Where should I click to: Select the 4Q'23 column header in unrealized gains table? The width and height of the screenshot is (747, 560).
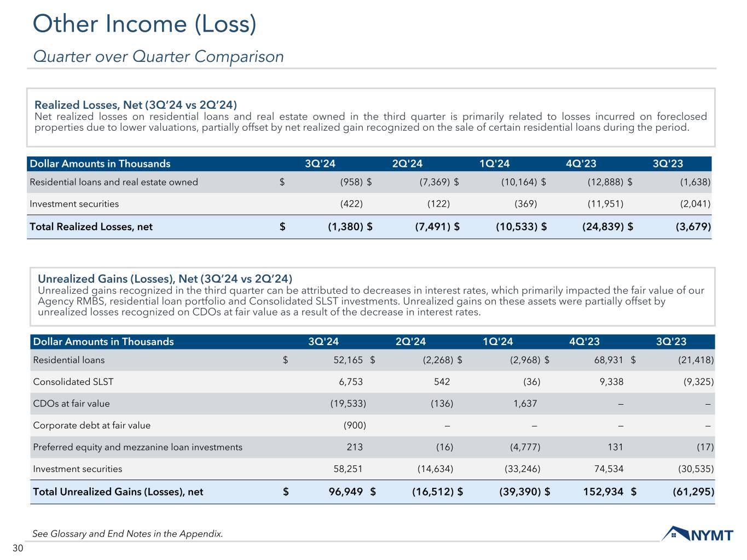(584, 342)
